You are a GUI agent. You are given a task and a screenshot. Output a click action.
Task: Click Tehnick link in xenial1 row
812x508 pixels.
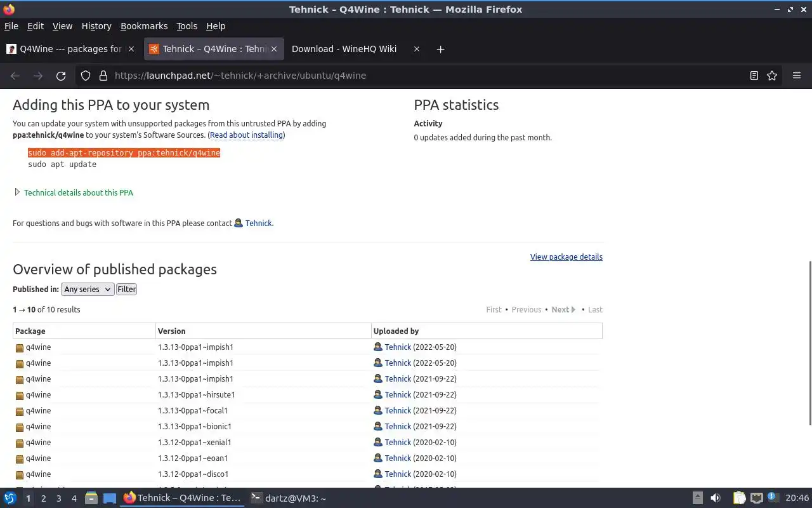click(398, 443)
